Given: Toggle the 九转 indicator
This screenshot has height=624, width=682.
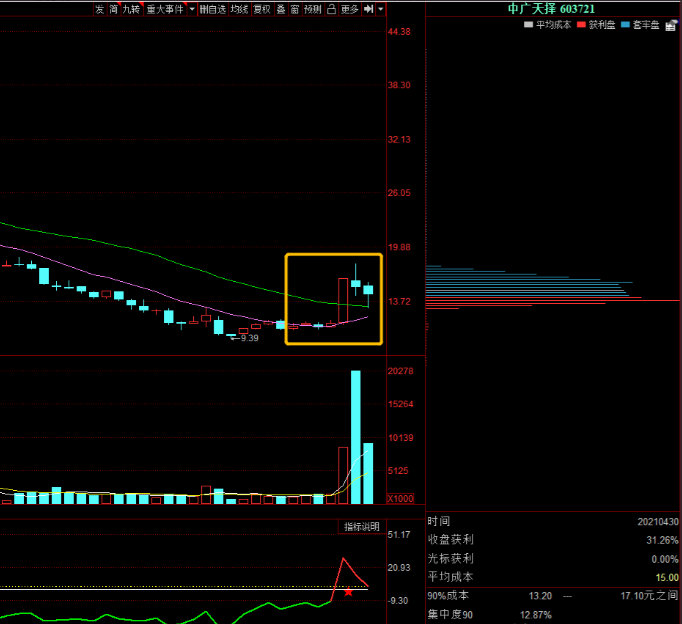Looking at the screenshot, I should pos(131,9).
